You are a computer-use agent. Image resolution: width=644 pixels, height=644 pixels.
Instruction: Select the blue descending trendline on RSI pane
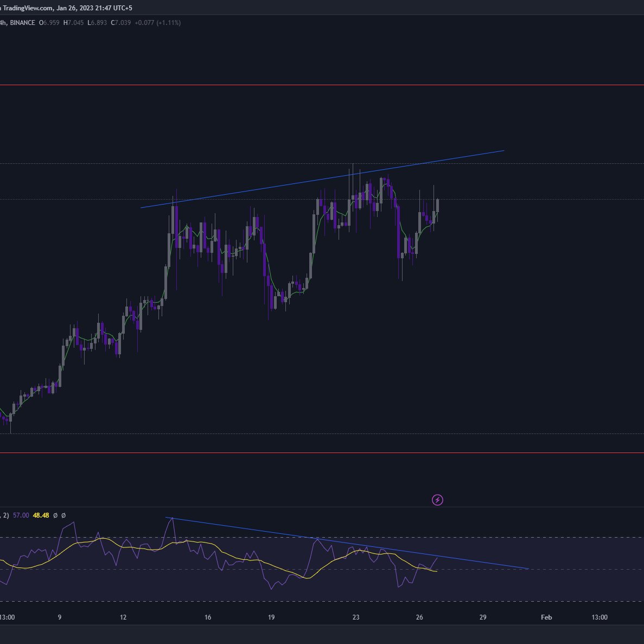347,543
